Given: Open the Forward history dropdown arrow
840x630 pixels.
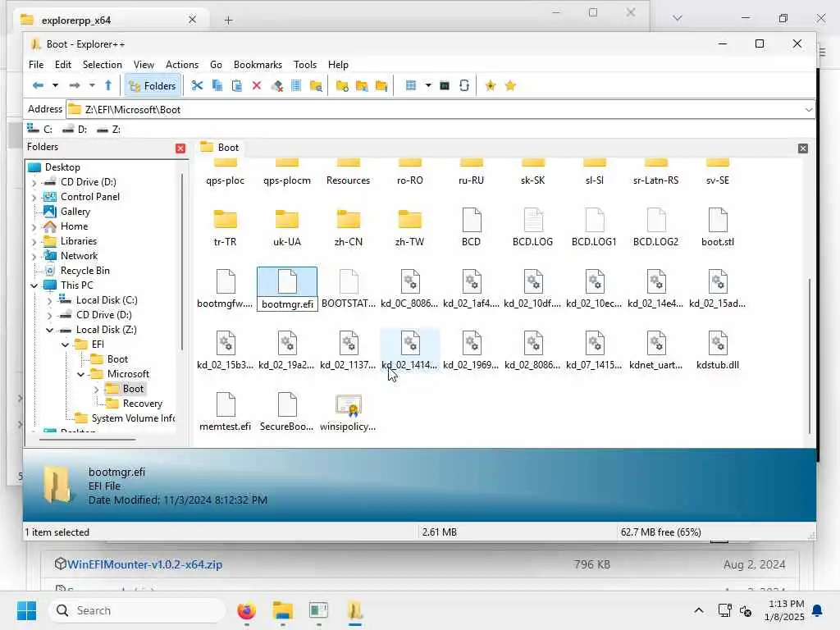Looking at the screenshot, I should [x=92, y=85].
